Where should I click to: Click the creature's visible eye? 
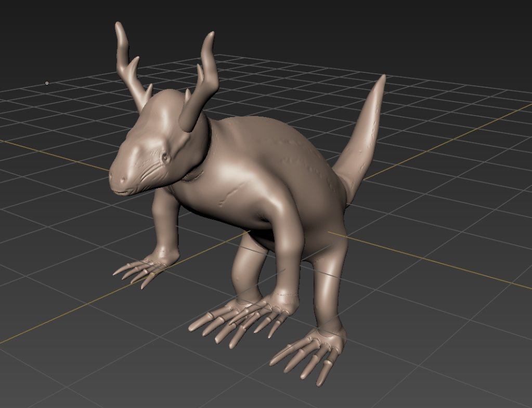coord(165,157)
